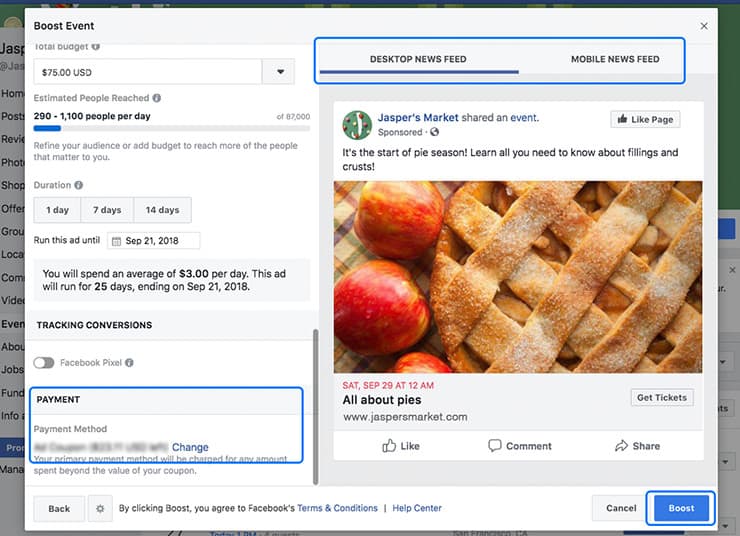
Task: Open the total budget dropdown arrow
Action: click(x=279, y=72)
